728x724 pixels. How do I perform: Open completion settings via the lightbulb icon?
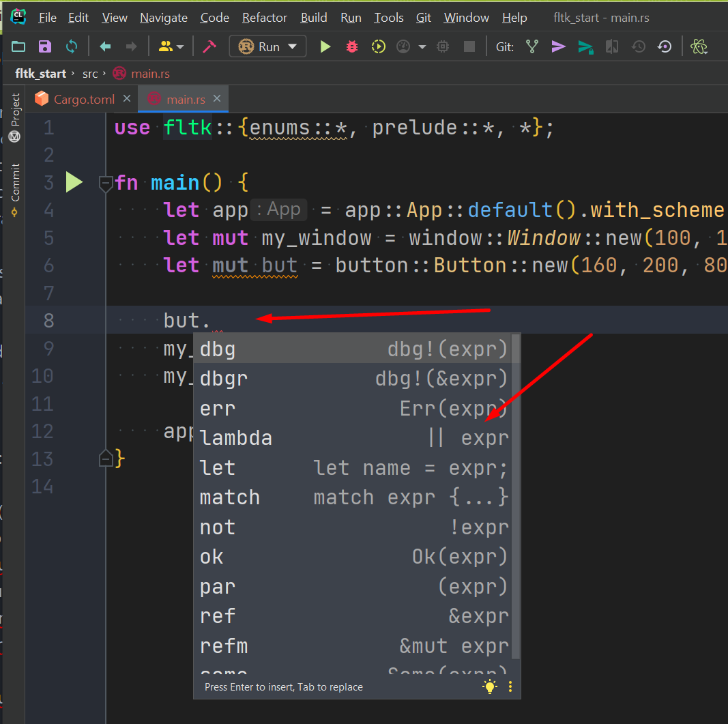[x=490, y=686]
